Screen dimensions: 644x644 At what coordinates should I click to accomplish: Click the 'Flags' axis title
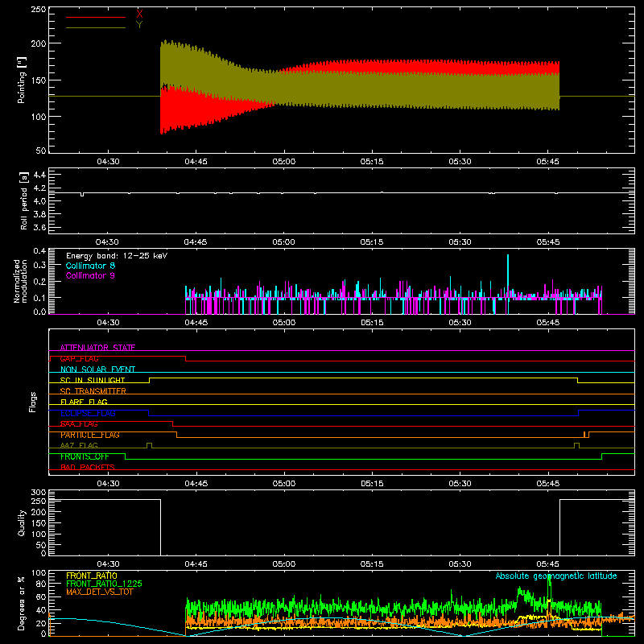click(32, 402)
